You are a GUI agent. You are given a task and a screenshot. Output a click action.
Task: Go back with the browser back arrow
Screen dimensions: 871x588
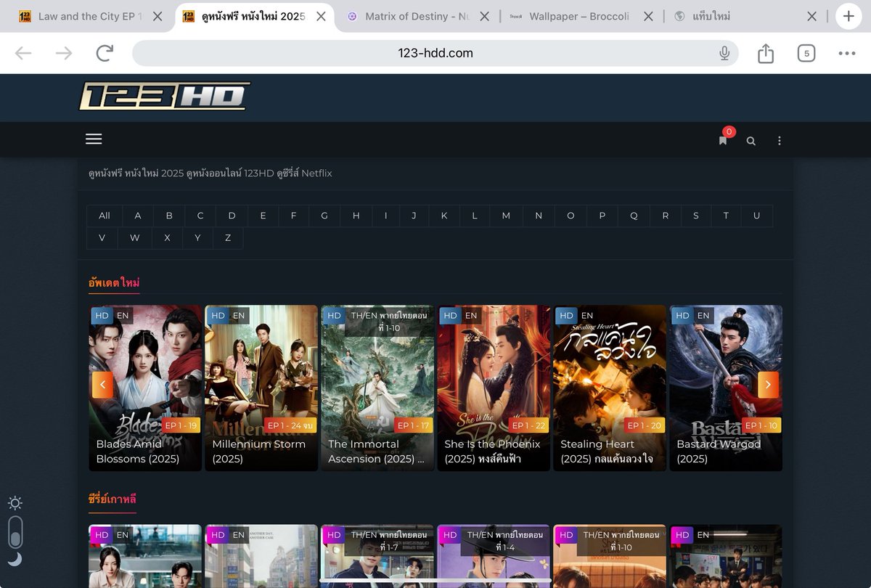23,53
